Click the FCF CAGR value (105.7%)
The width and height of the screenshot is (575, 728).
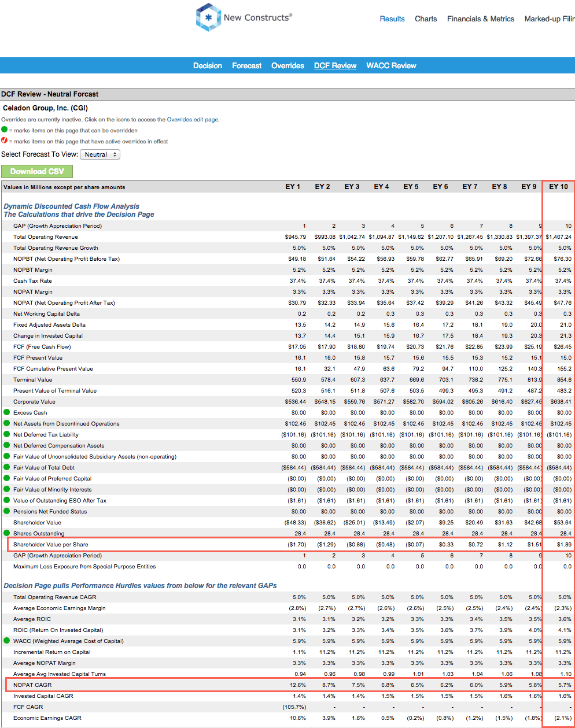tap(294, 707)
